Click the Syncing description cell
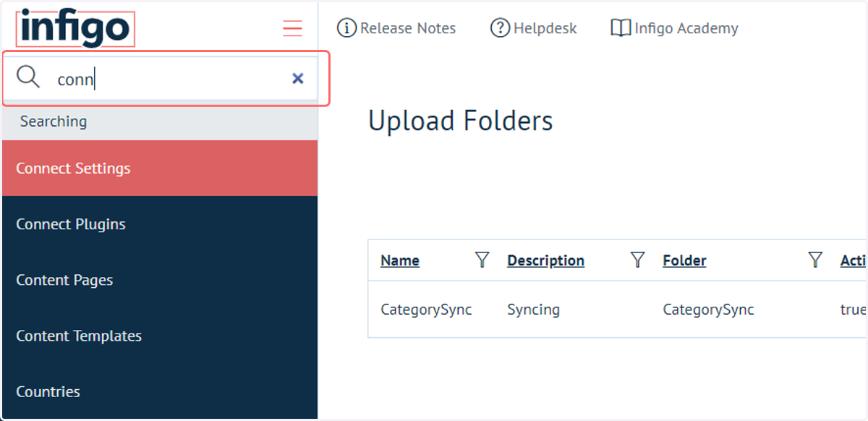Image resolution: width=868 pixels, height=421 pixels. [533, 310]
